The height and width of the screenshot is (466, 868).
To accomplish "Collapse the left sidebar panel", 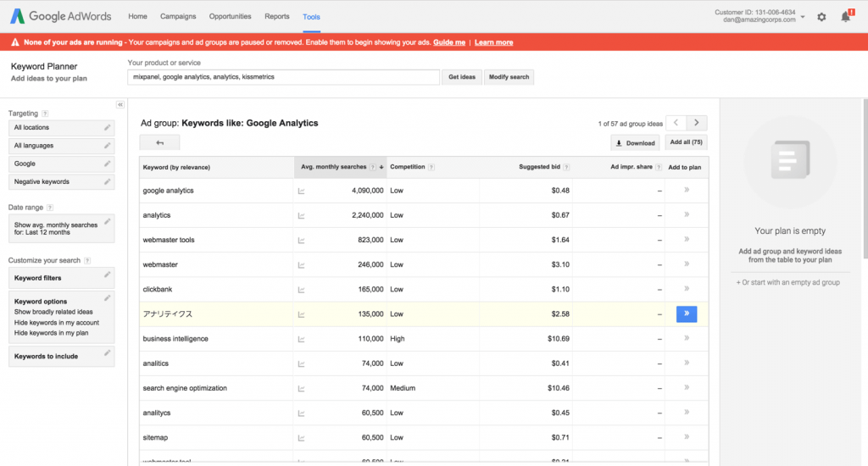I will coord(120,104).
